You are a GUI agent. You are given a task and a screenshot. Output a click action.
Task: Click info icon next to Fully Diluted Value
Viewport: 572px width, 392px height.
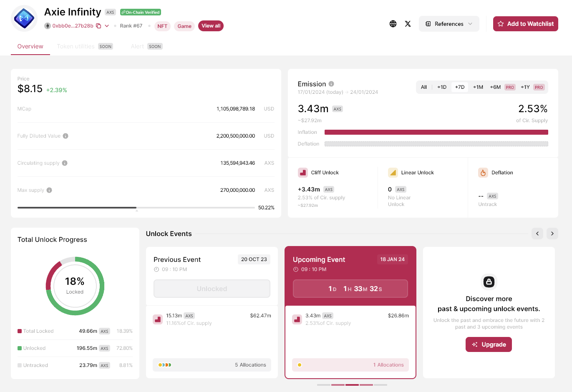[x=66, y=136]
